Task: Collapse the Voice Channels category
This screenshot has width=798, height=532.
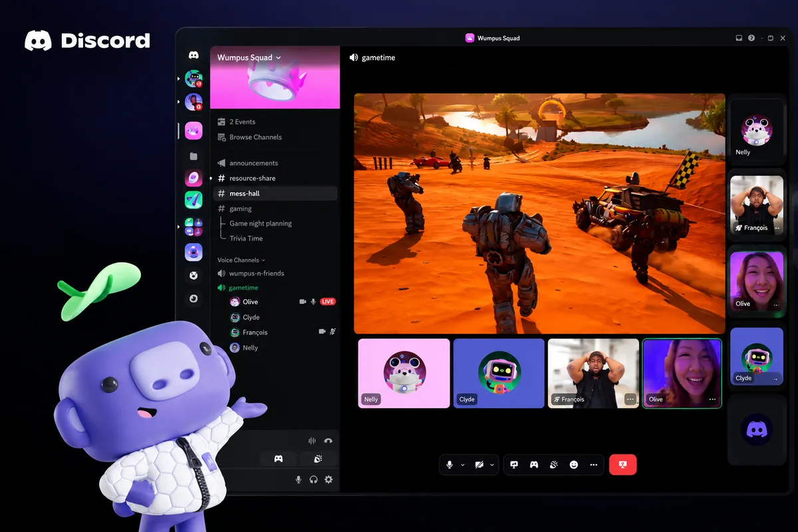Action: point(241,260)
